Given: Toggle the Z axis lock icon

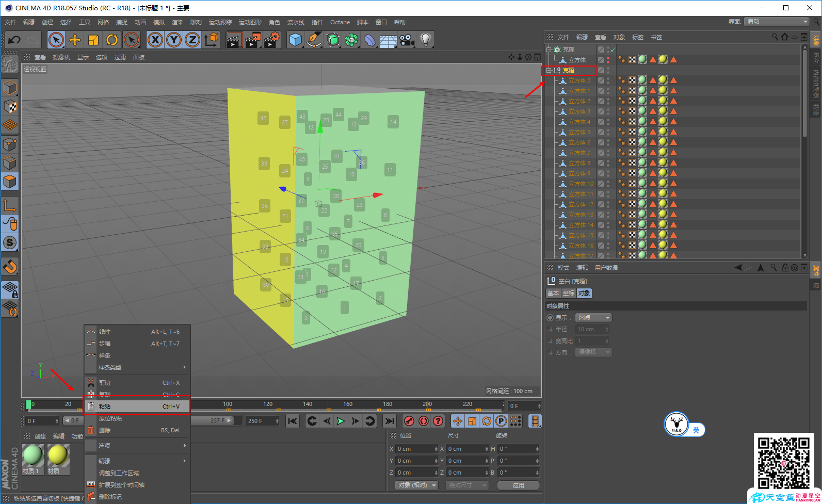Looking at the screenshot, I should [192, 40].
